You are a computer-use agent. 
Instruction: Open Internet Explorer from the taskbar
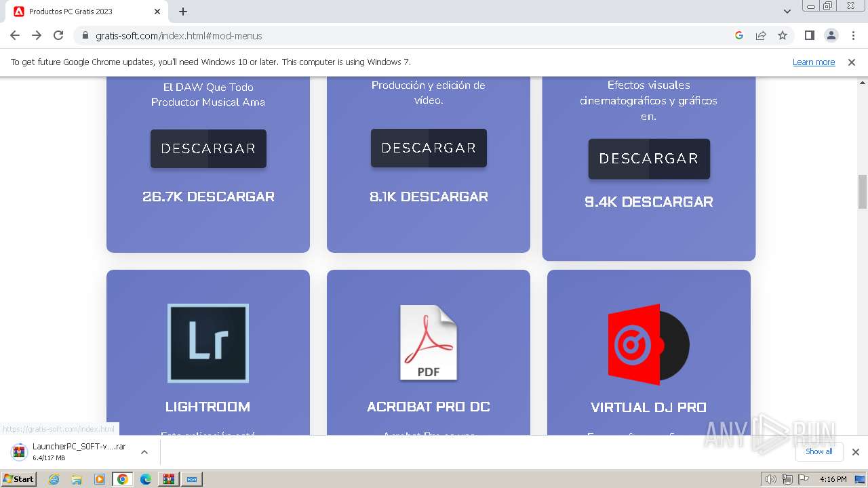click(x=54, y=479)
